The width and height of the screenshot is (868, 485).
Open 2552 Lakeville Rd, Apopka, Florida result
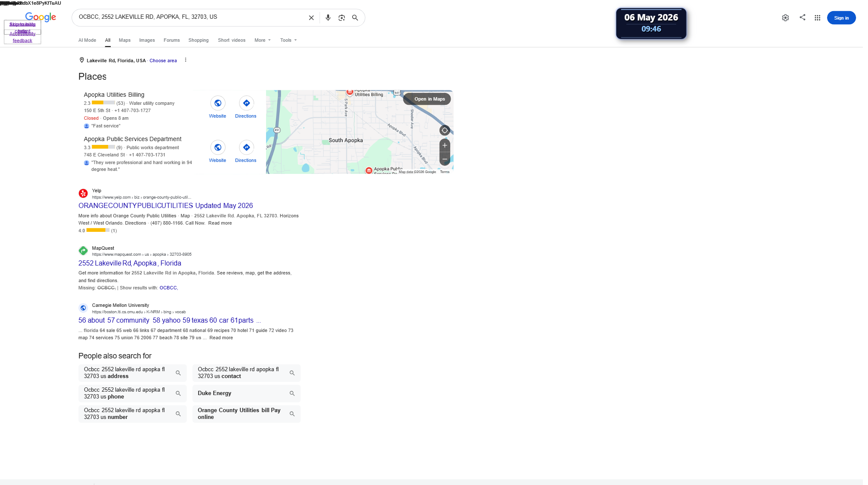[130, 263]
